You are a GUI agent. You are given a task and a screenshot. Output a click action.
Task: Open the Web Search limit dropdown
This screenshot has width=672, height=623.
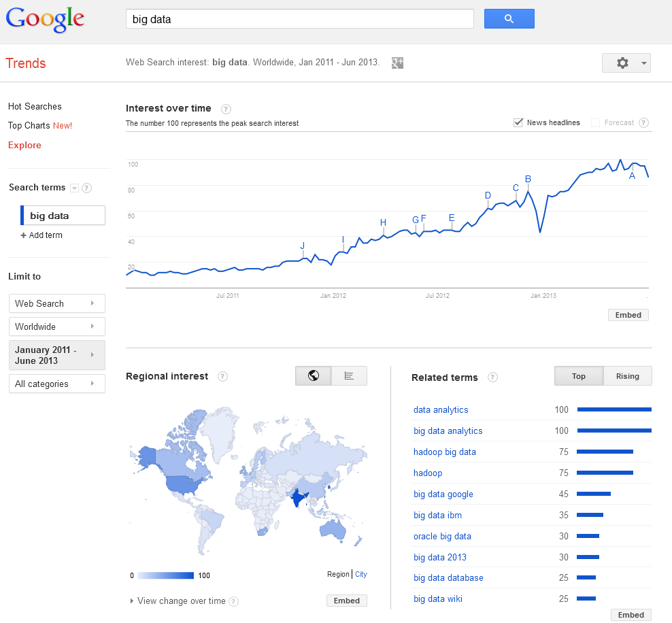[x=56, y=303]
